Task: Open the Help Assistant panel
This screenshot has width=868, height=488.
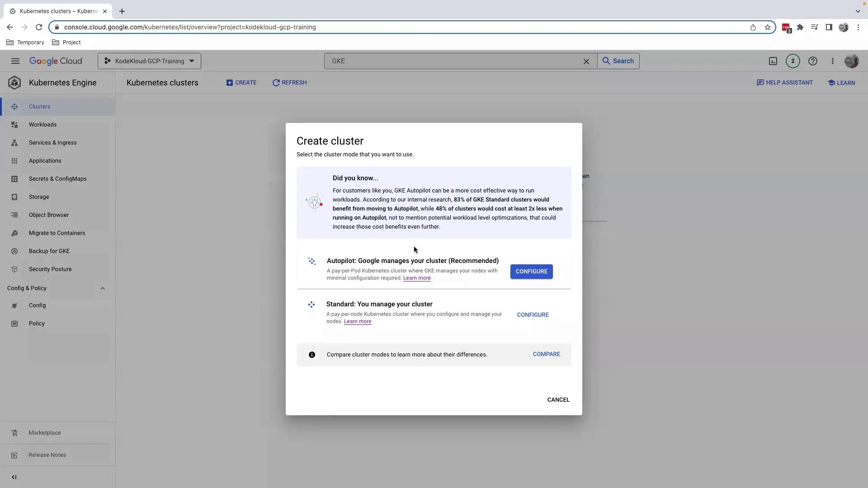Action: coord(785,83)
